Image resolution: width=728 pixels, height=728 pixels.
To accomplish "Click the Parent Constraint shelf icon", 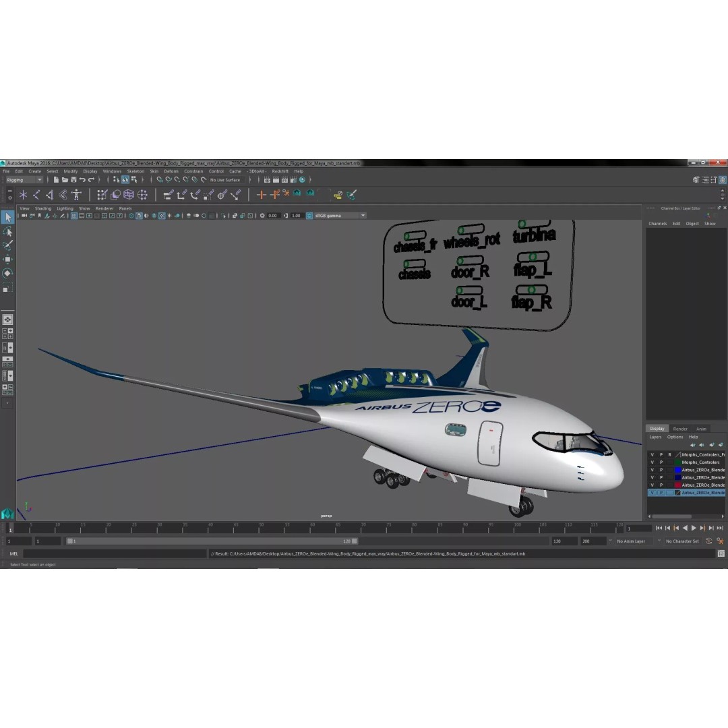I will pos(169,195).
